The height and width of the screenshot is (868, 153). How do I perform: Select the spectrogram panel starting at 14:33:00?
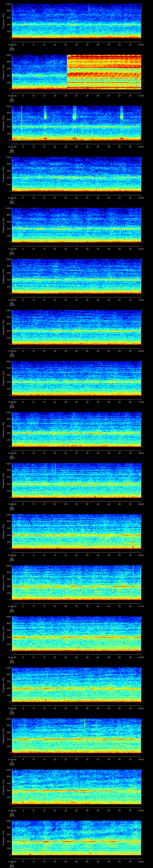(x=76, y=225)
